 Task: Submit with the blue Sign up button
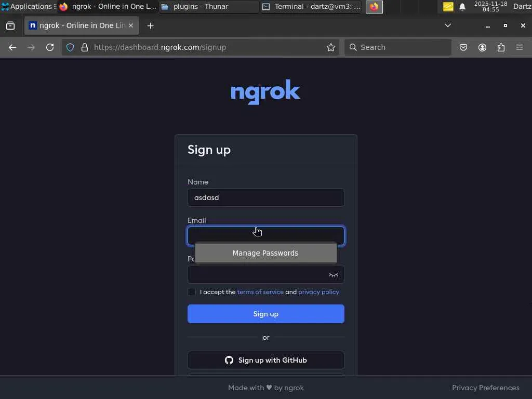[265, 314]
